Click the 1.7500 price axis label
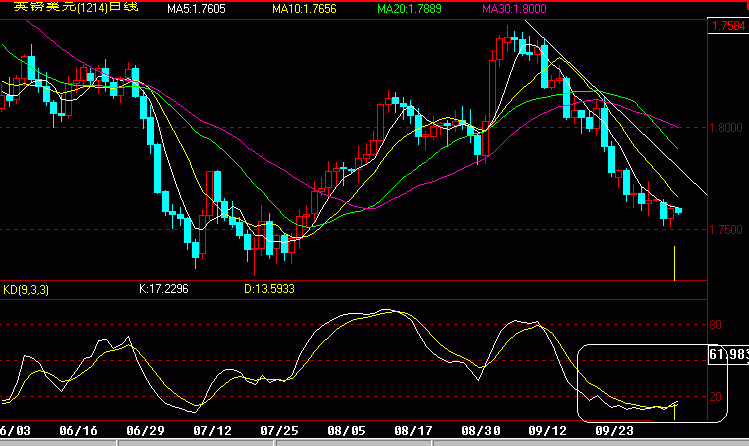Screen dimensions: 749x446 point(726,230)
